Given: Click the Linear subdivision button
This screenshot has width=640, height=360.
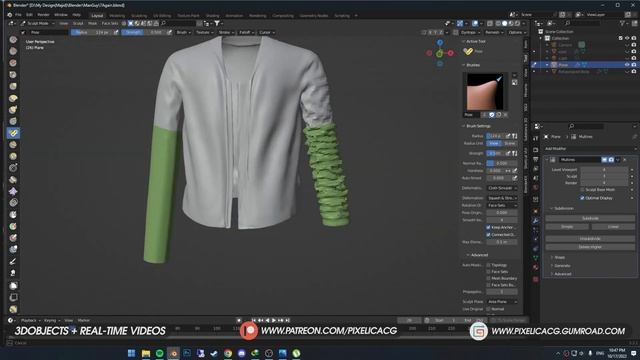Looking at the screenshot, I should tap(613, 227).
